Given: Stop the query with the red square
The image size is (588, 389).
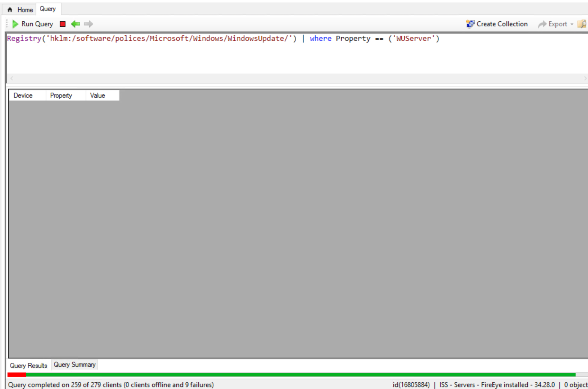Looking at the screenshot, I should tap(63, 24).
